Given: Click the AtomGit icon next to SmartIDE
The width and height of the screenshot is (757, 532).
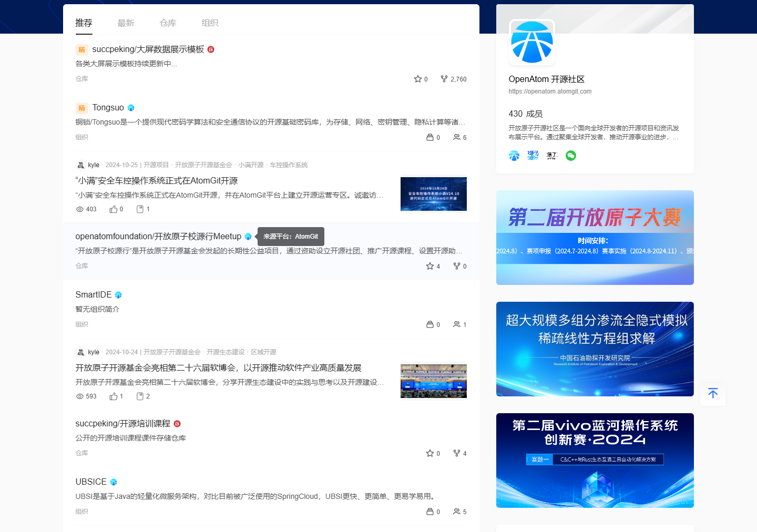Looking at the screenshot, I should 118,295.
